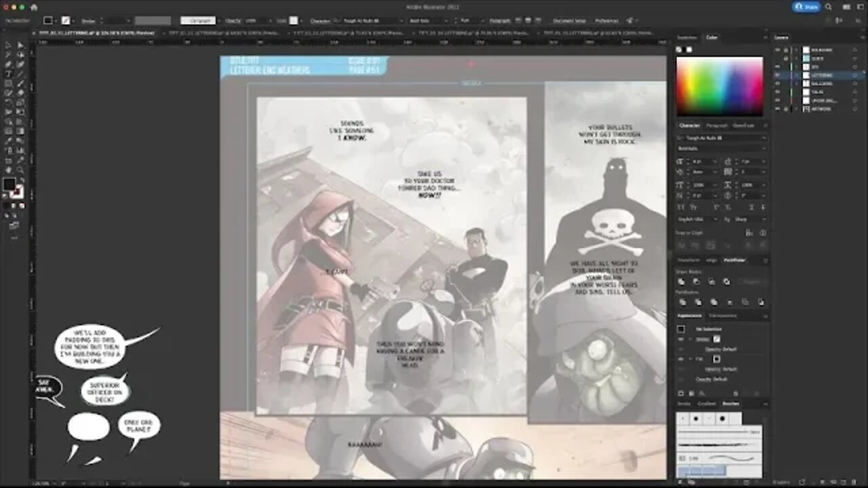The height and width of the screenshot is (488, 868).
Task: Click Minus Front shape mode in Pathfinder
Action: 696,281
